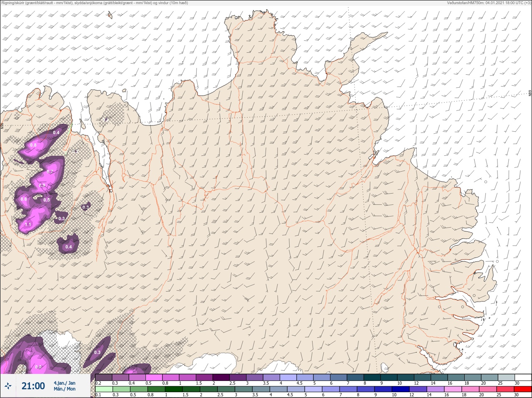This screenshot has width=532, height=398.
Task: Pick rain scale swatch between 0.1 and 0.3
Action: (x=103, y=389)
